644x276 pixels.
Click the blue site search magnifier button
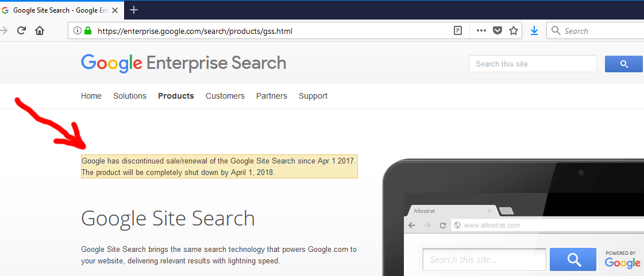624,64
